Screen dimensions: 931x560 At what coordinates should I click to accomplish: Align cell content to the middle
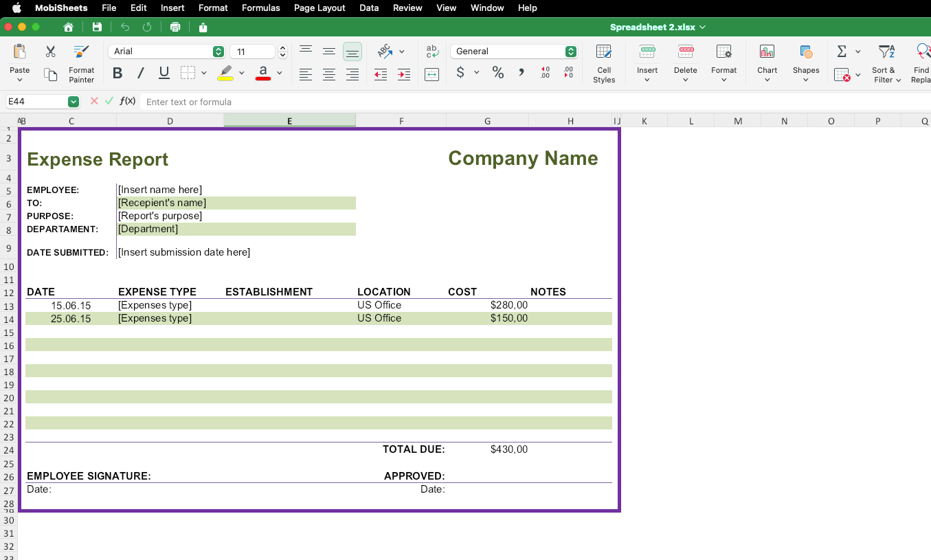[329, 52]
